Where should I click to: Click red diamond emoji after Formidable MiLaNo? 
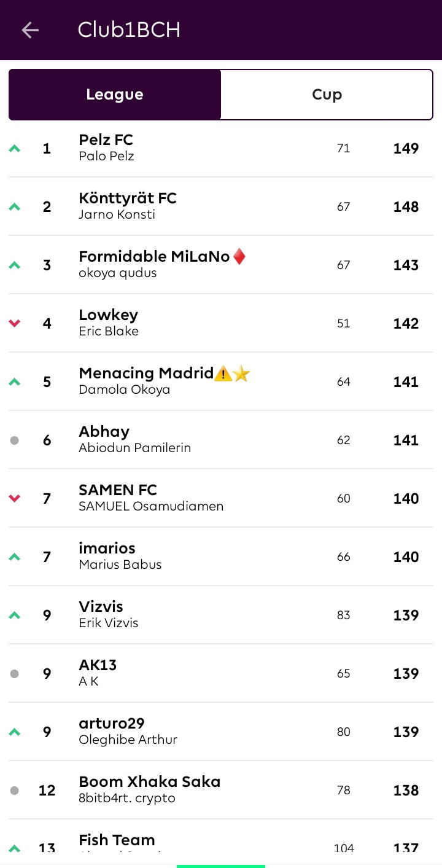click(239, 257)
